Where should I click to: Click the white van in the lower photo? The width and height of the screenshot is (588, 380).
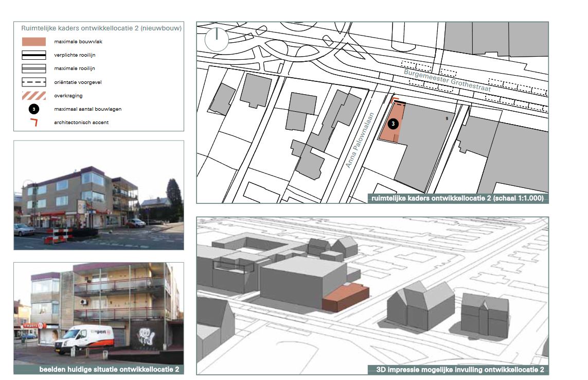pyautogui.click(x=84, y=340)
